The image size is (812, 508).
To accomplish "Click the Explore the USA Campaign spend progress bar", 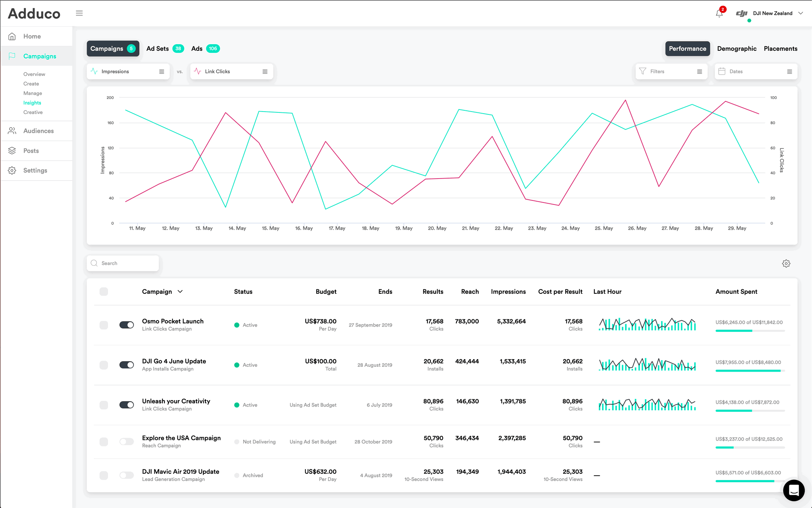I will coord(750,447).
